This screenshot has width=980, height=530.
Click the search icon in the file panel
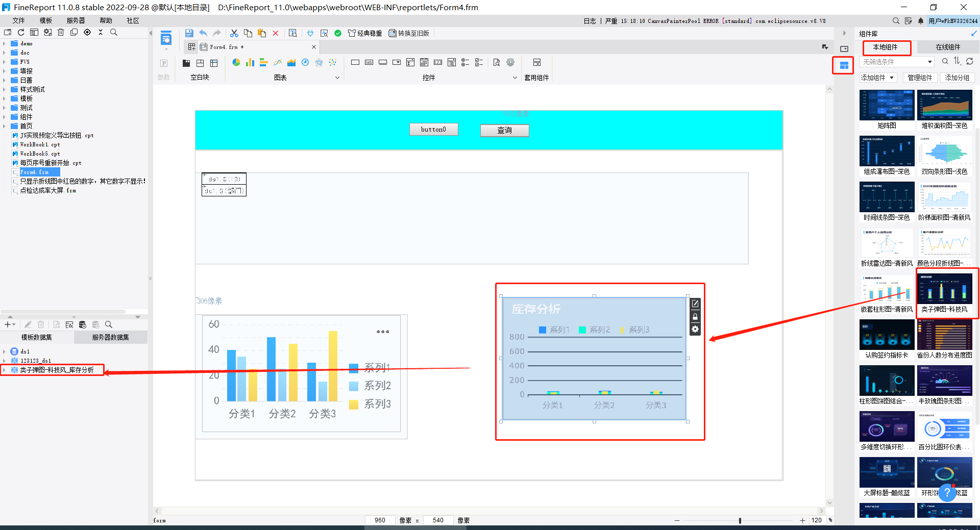[114, 32]
